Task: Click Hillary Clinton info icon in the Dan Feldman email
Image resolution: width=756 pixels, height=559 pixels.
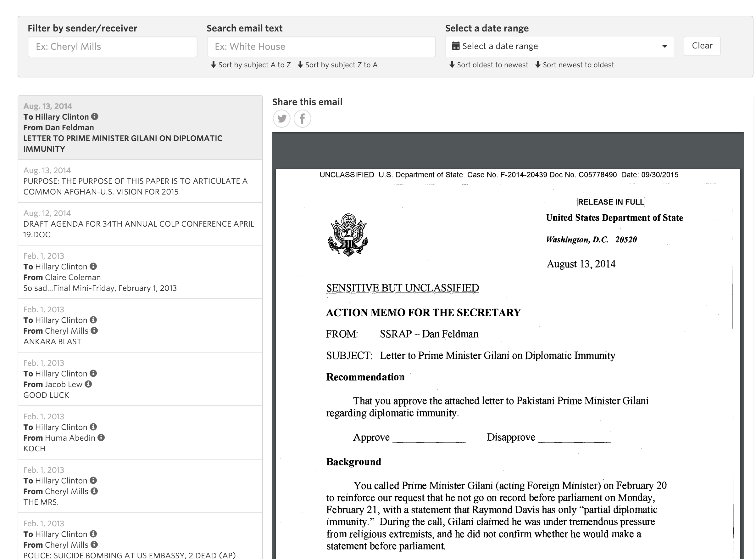Action: pos(95,116)
